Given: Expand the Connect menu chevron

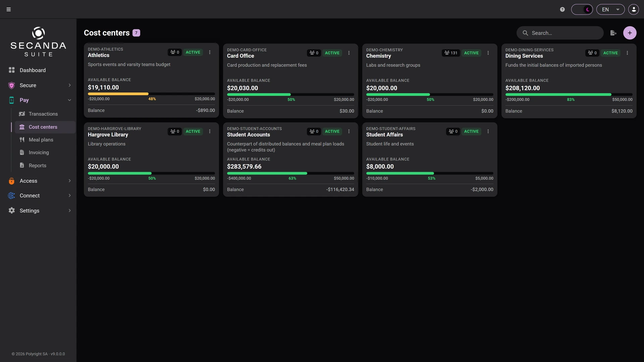Looking at the screenshot, I should 69,195.
